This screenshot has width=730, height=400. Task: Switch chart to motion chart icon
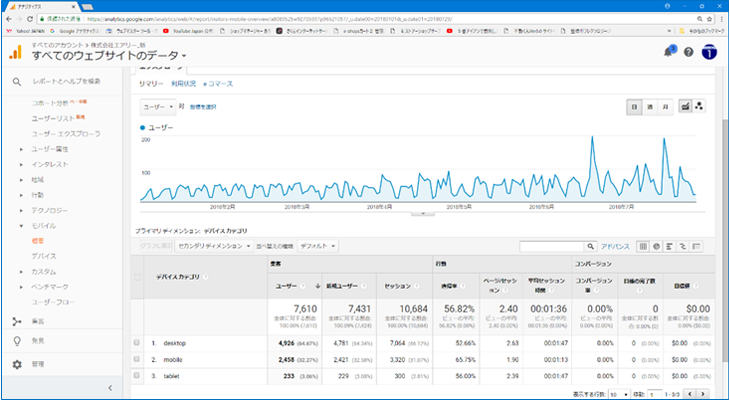point(699,107)
